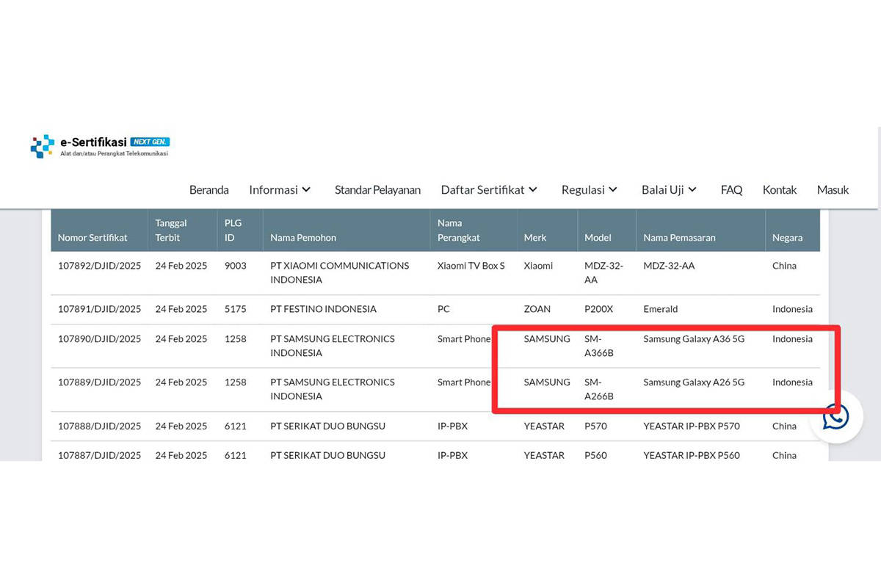Image resolution: width=881 pixels, height=588 pixels.
Task: Click the SM-A266B model cell
Action: point(599,389)
